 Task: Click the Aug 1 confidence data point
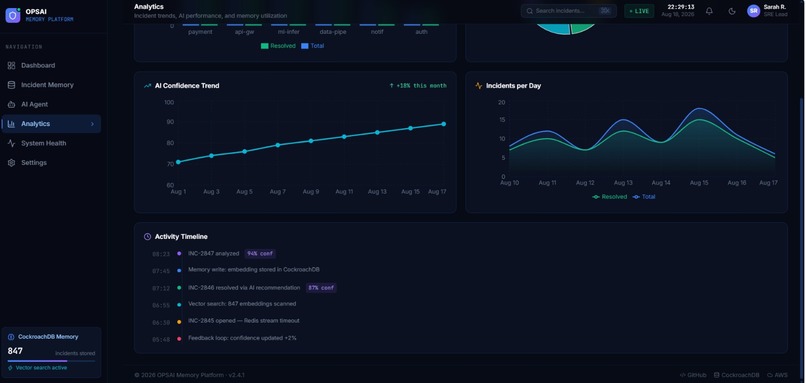click(178, 162)
